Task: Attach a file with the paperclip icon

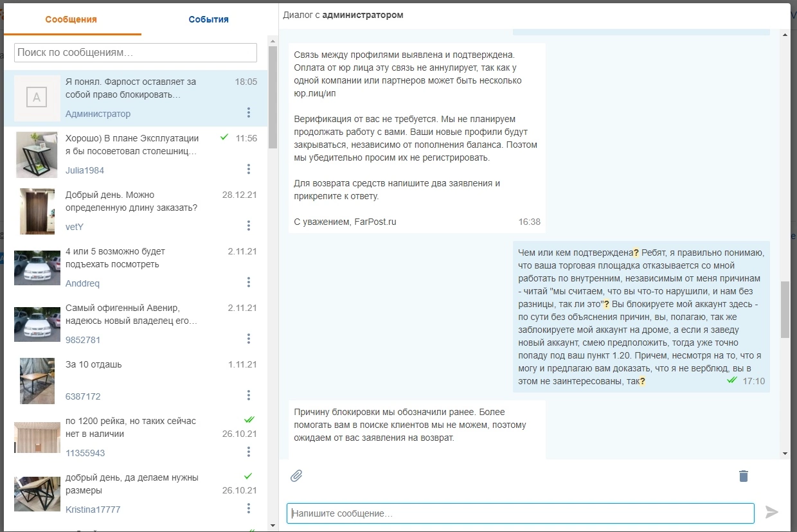Action: pyautogui.click(x=296, y=476)
